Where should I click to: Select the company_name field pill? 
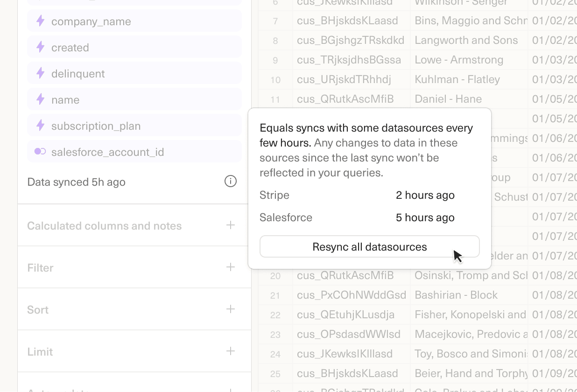[91, 21]
